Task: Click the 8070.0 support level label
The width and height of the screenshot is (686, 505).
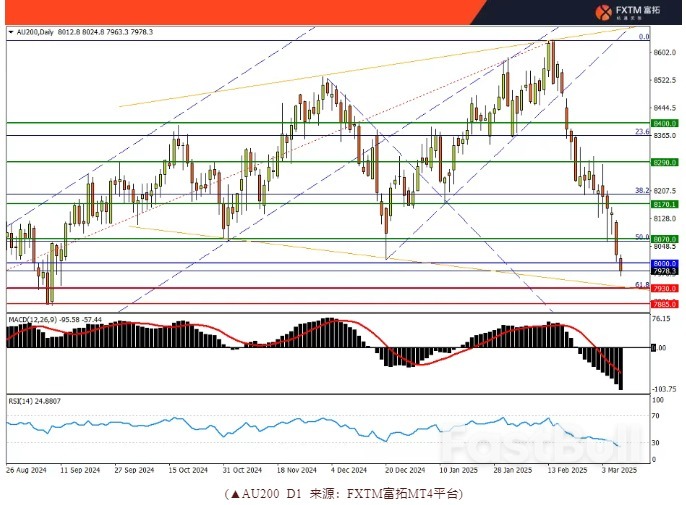Action: click(x=638, y=240)
